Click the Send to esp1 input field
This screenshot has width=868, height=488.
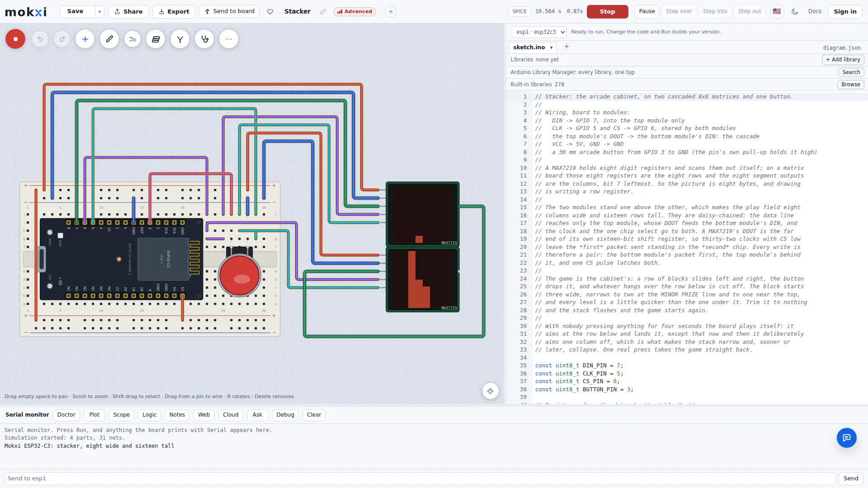[x=420, y=479]
